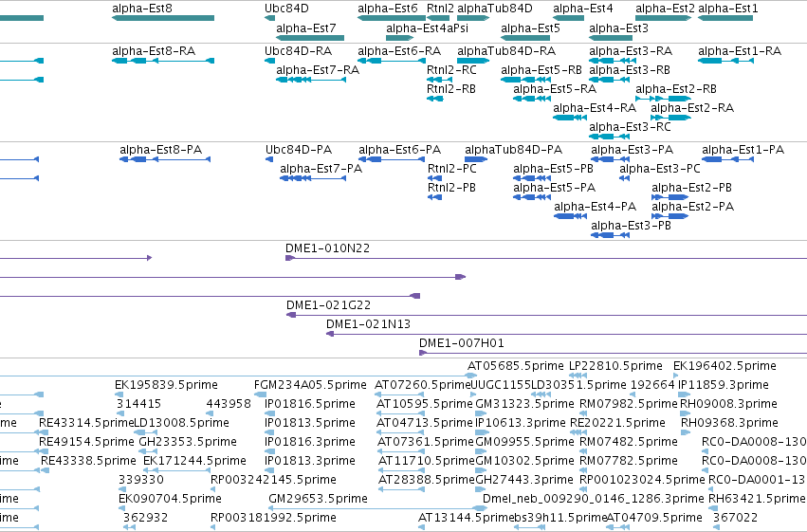Select the alpha-Est1 gene feature
This screenshot has width=807, height=532.
[x=725, y=18]
